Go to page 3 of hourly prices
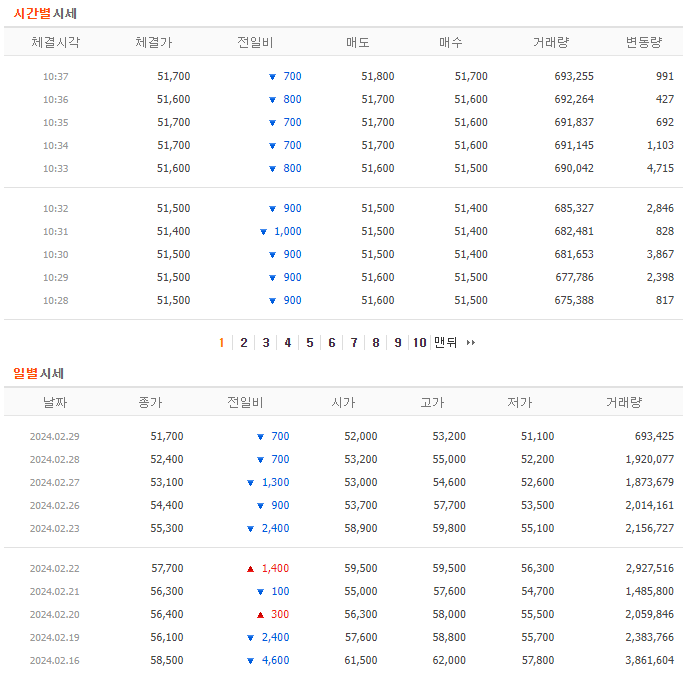This screenshot has height=677, width=683. (266, 343)
